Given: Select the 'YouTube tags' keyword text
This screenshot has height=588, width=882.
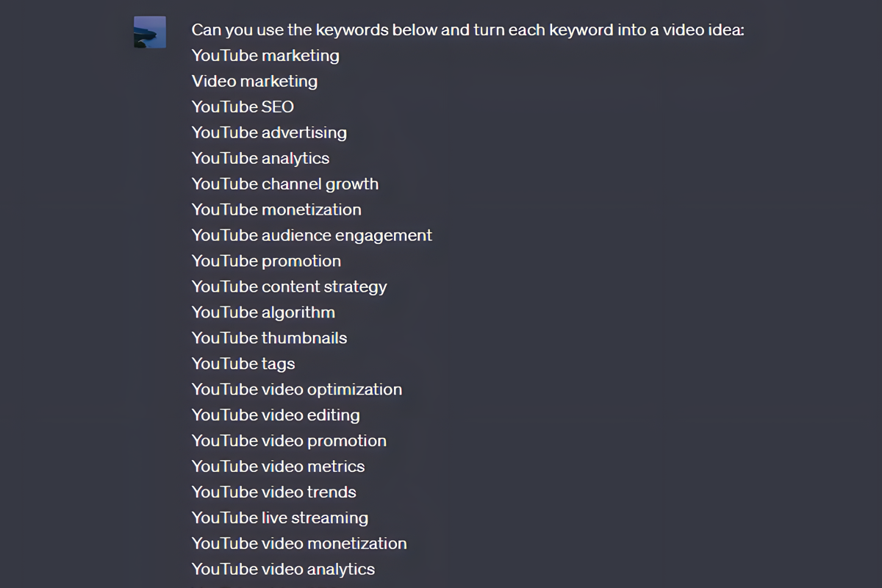Looking at the screenshot, I should [243, 364].
